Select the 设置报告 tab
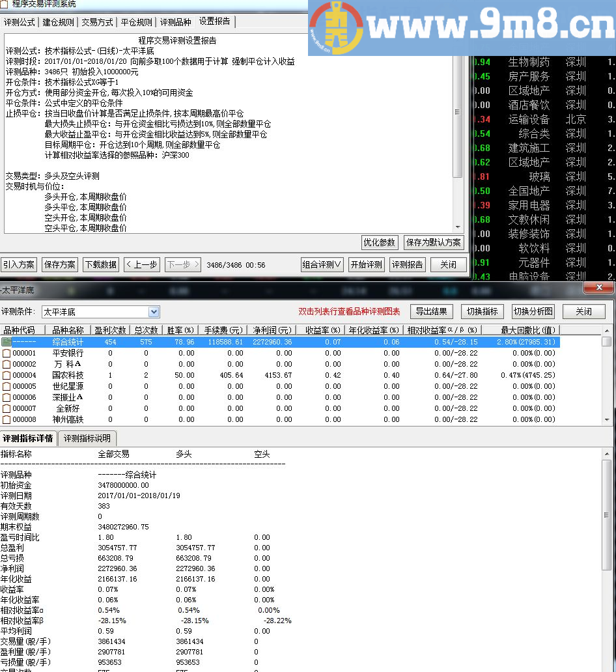 tap(215, 21)
